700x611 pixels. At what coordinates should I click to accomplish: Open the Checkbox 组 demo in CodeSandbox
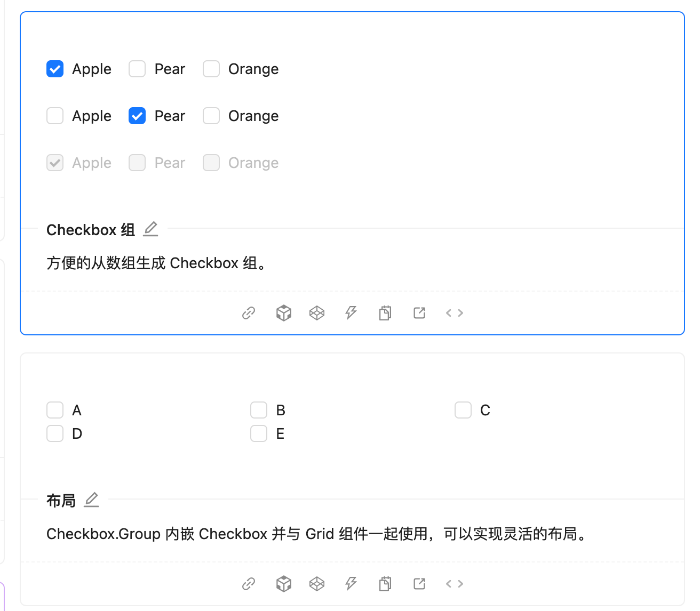[283, 313]
